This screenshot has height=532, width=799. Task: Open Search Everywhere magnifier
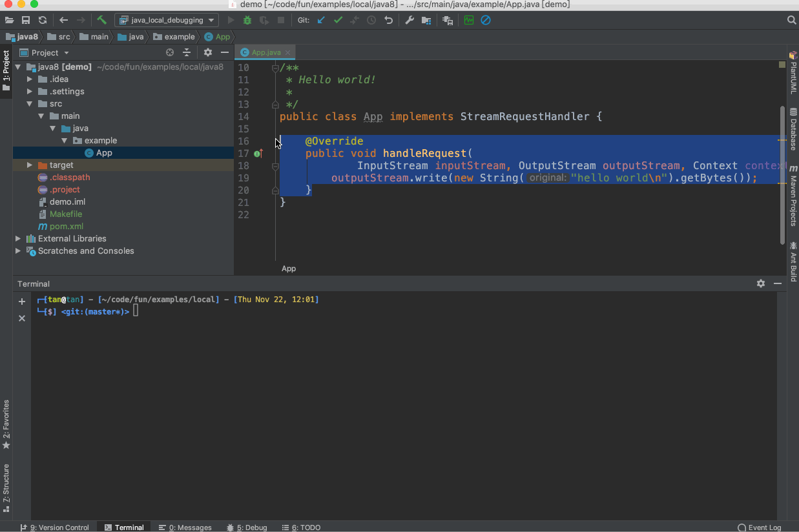pyautogui.click(x=792, y=20)
